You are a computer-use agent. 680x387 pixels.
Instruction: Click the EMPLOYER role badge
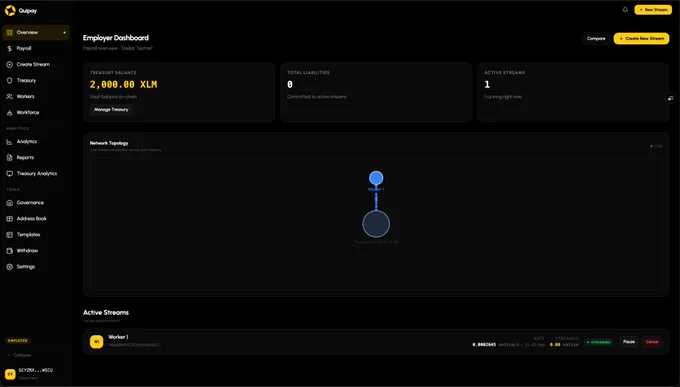(18, 341)
